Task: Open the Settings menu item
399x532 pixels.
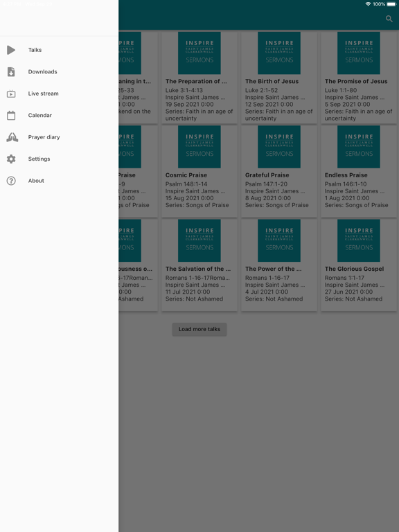Action: click(x=60, y=159)
